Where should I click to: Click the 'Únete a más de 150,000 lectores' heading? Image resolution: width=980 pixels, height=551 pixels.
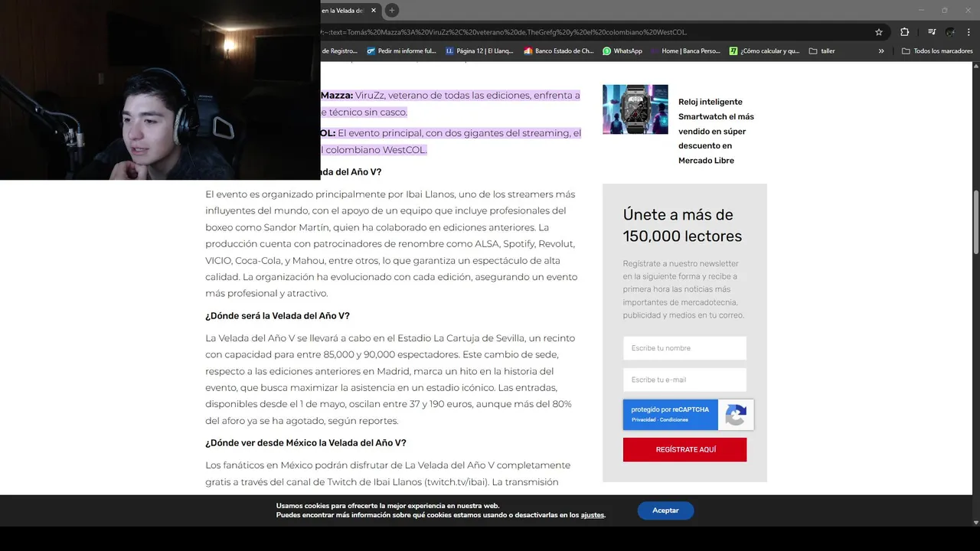click(682, 225)
